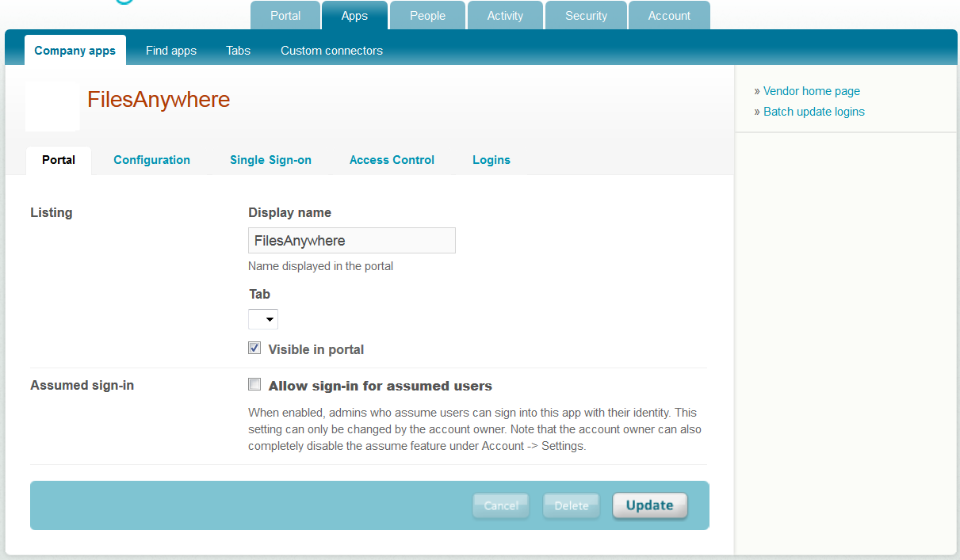Click the Display name input field

(x=352, y=241)
